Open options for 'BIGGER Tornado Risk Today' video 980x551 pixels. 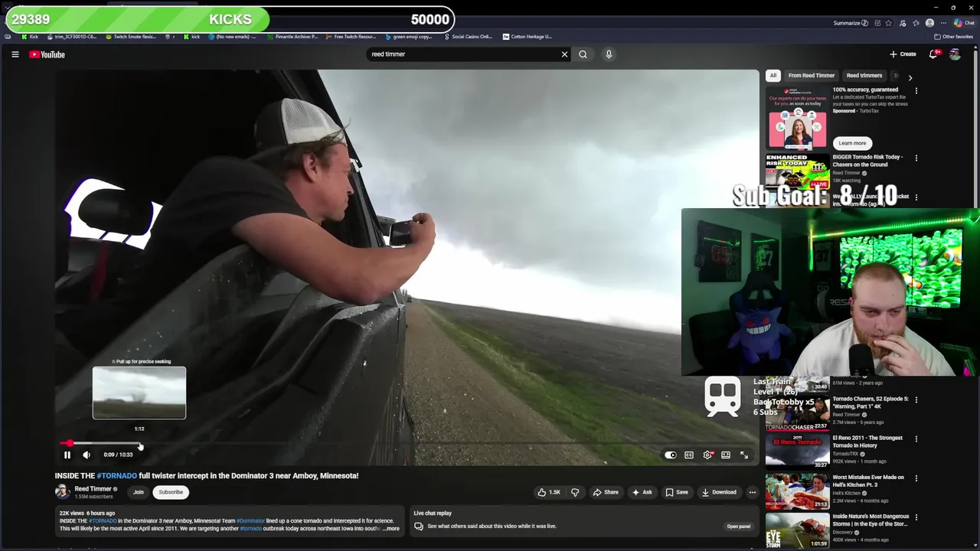(x=916, y=158)
